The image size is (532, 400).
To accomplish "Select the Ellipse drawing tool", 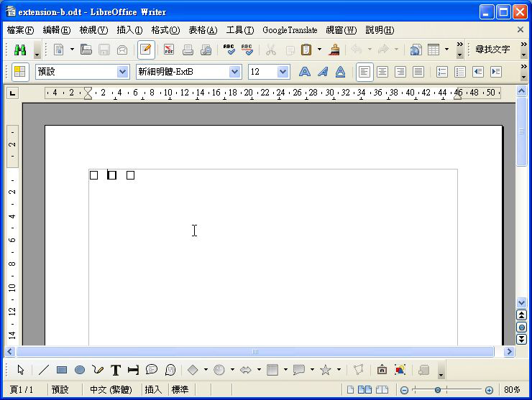I will (80, 370).
